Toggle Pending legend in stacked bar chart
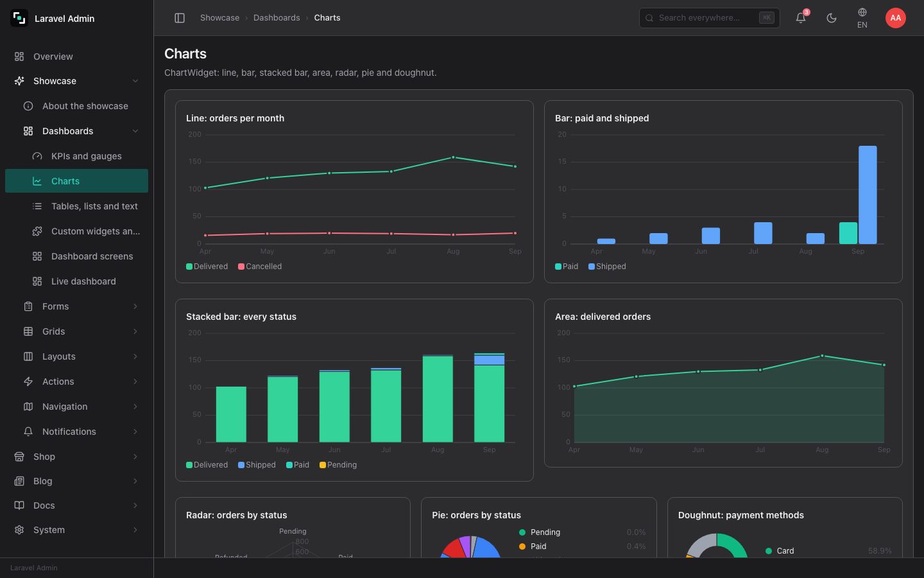The width and height of the screenshot is (924, 578). [338, 465]
